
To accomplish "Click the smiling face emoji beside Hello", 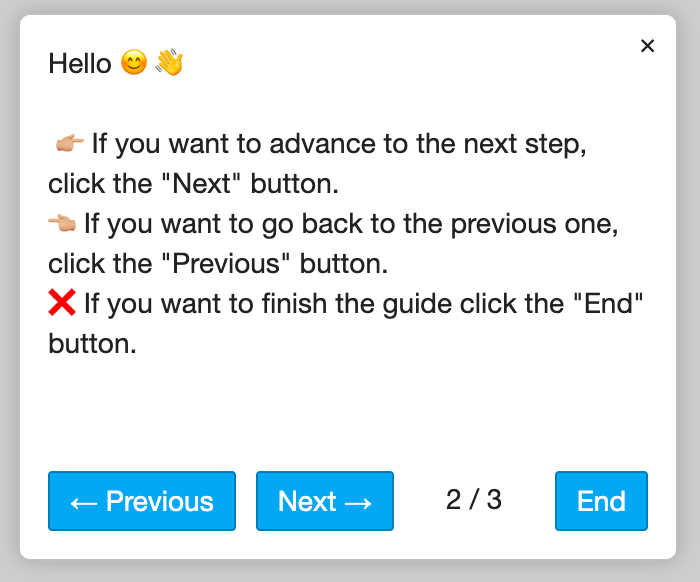I will pyautogui.click(x=134, y=63).
